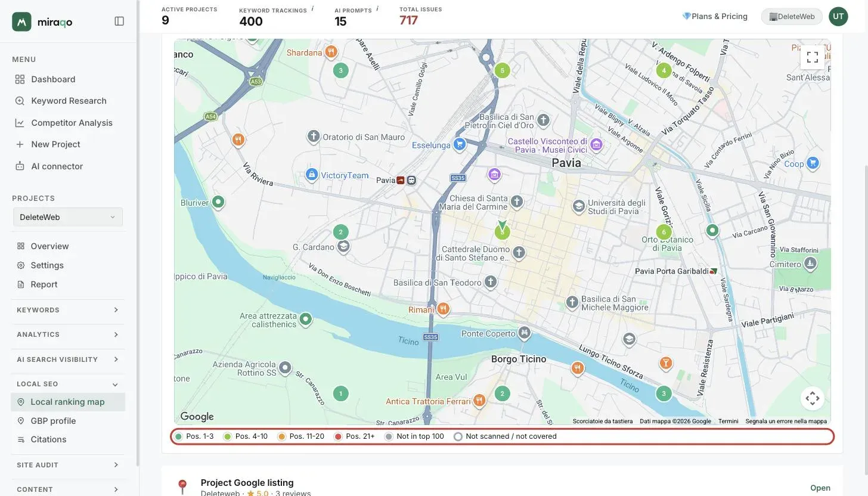Click the Bluriver map pin
The width and height of the screenshot is (868, 496).
click(x=218, y=202)
